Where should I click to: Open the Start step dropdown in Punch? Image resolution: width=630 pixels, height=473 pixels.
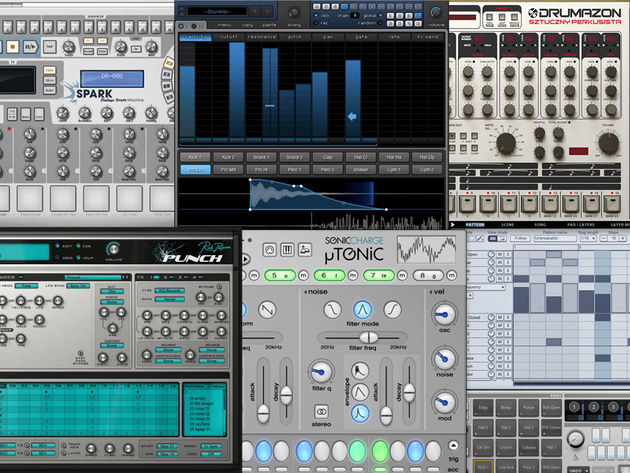(x=167, y=446)
